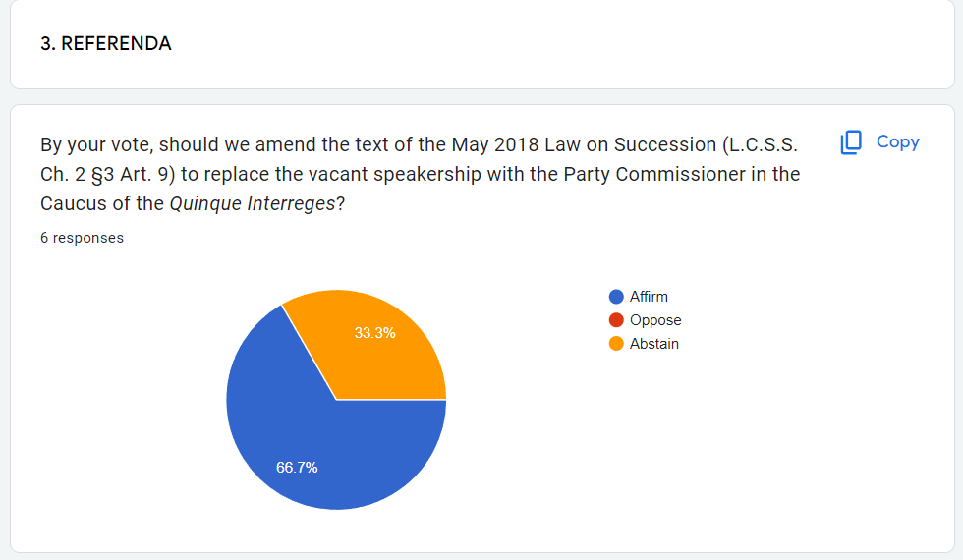Click the 66.7% pie label
Viewport: 963px width, 560px height.
click(297, 468)
